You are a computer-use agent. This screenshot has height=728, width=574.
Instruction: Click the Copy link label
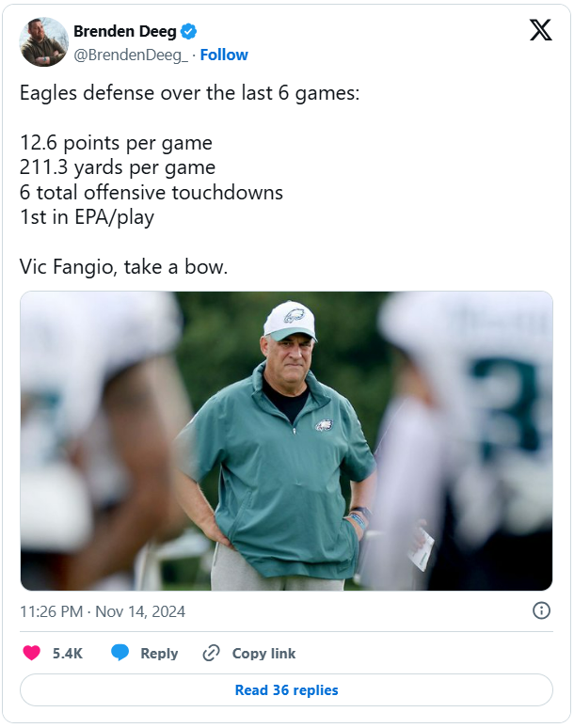(x=263, y=653)
